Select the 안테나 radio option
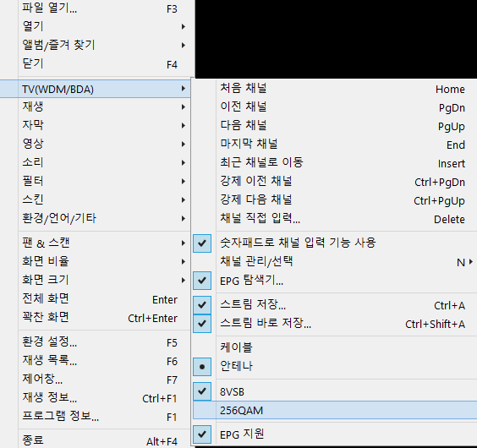 pyautogui.click(x=335, y=367)
